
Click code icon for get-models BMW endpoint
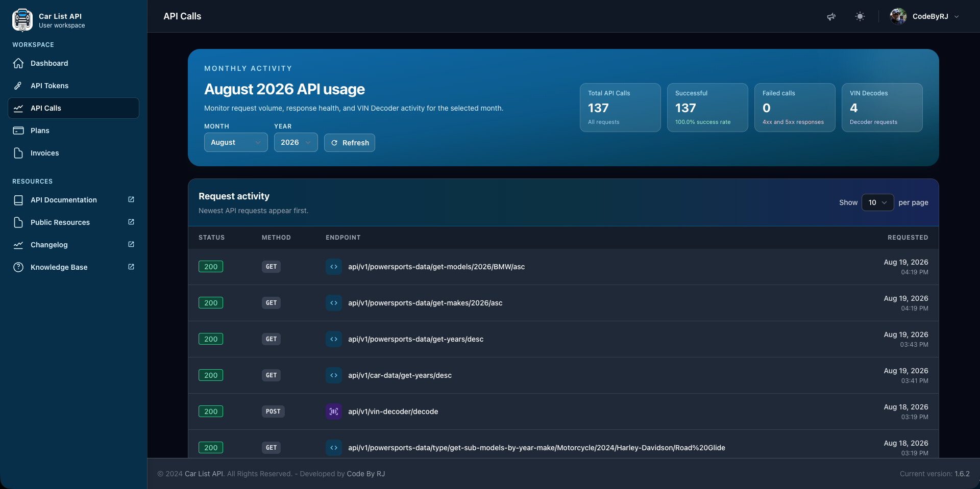[334, 267]
